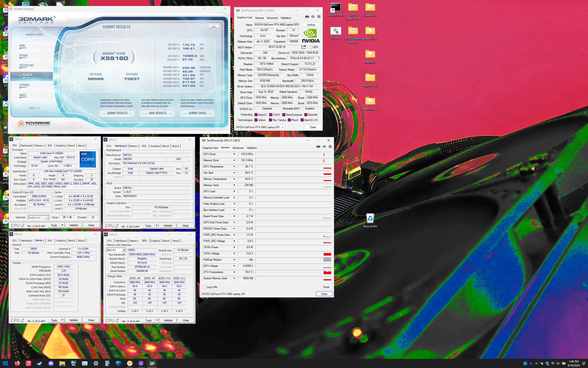Open GPU selector dropdown in GPU-Z Graphics Card window

(x=260, y=127)
